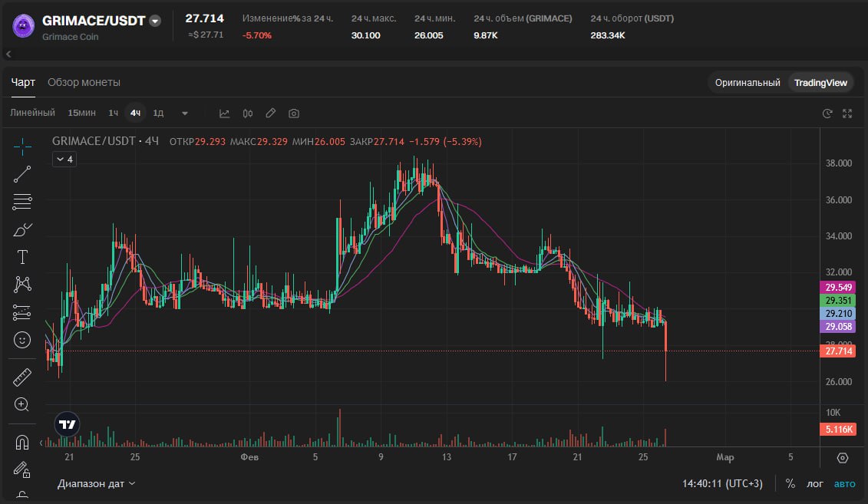Switch to the Обзор монеты tab
868x504 pixels.
84,82
